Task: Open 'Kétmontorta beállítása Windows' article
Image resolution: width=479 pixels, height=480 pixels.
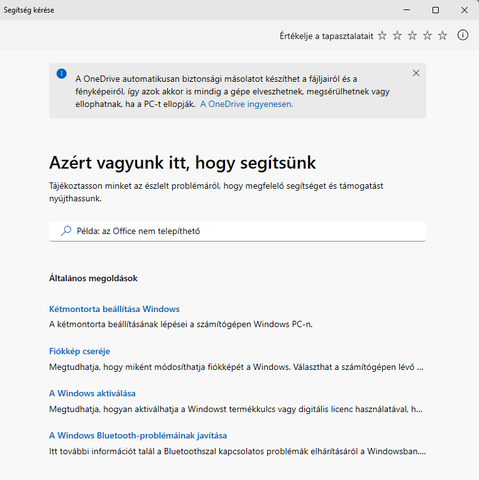Action: [x=114, y=309]
